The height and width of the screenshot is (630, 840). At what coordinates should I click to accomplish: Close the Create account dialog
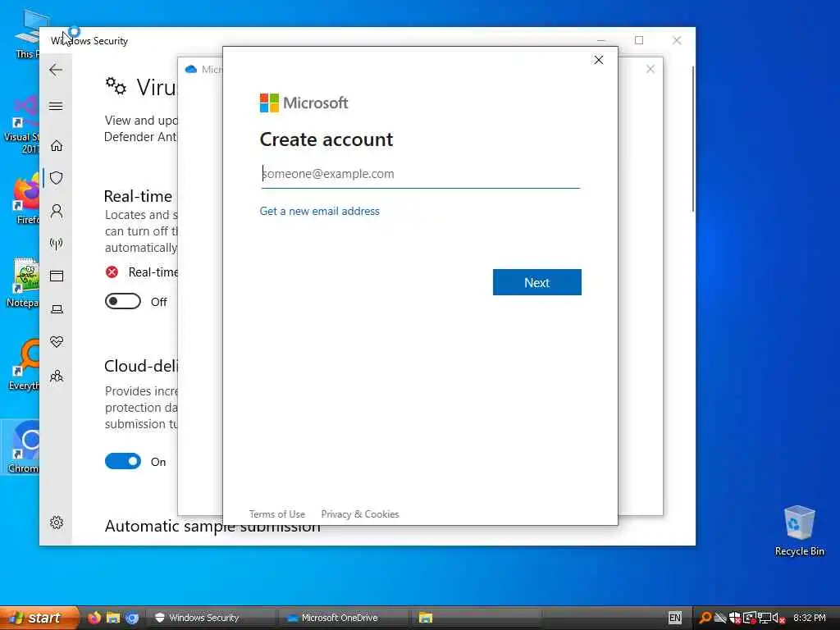[x=598, y=60]
